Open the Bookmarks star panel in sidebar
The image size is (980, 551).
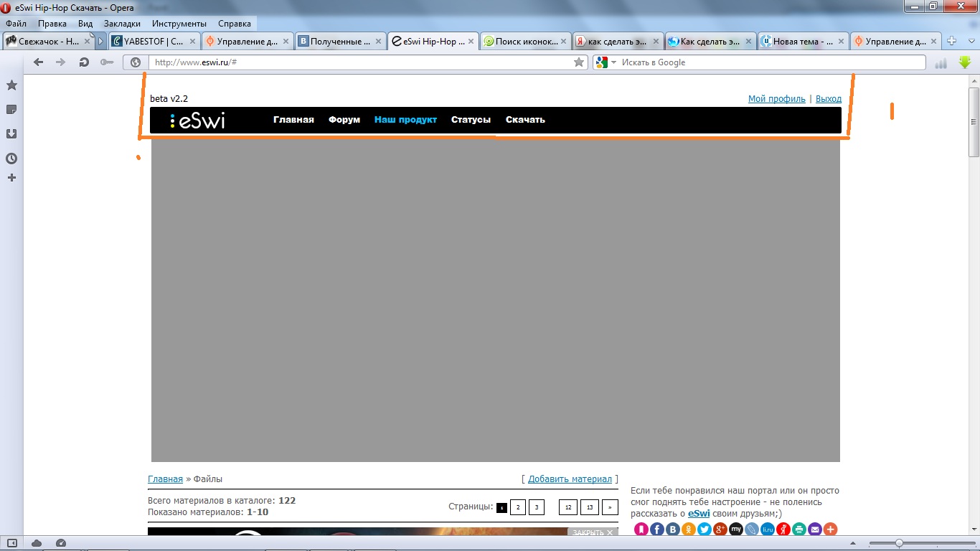click(11, 85)
